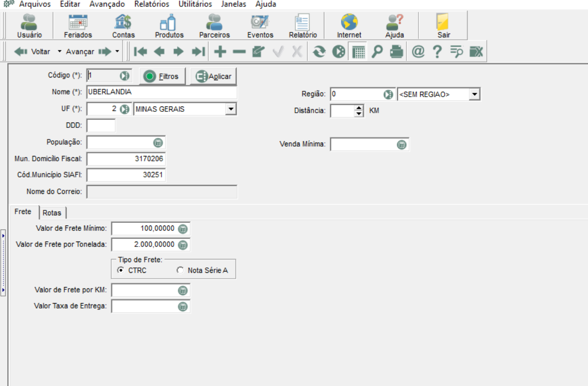Open the Relatórios menu
588x386 pixels.
pyautogui.click(x=152, y=4)
